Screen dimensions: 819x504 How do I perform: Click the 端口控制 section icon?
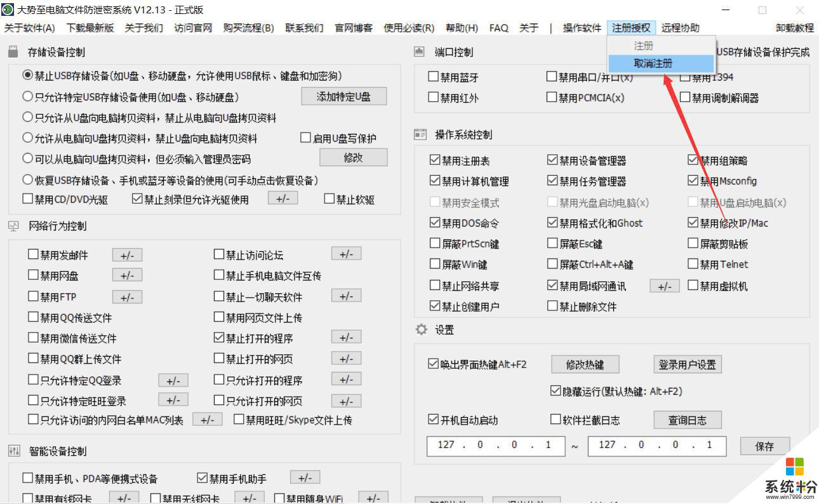[420, 51]
